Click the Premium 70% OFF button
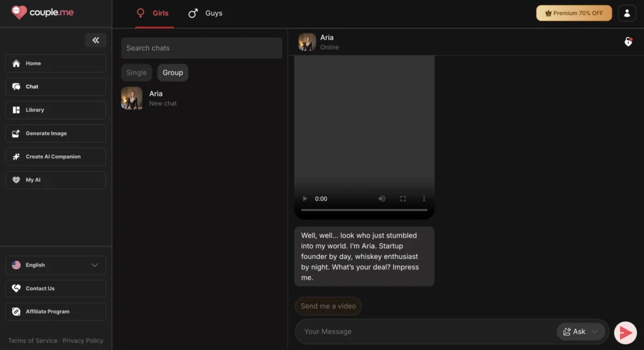This screenshot has width=644, height=350. click(x=574, y=13)
